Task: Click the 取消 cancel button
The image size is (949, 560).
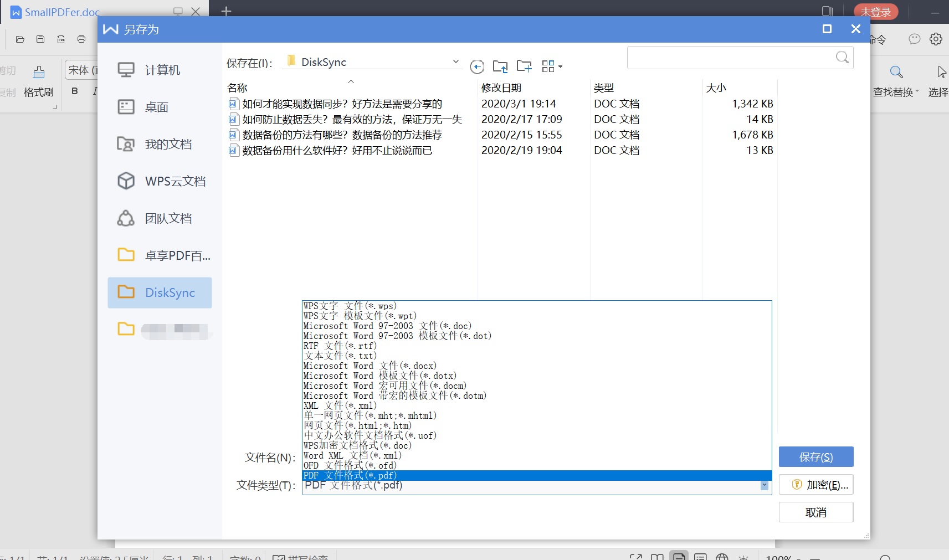Action: [x=816, y=512]
